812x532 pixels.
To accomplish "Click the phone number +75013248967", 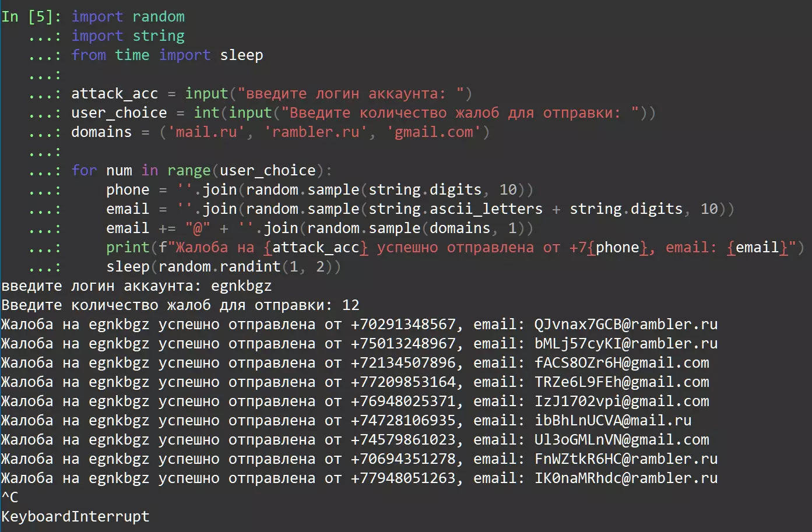I will [x=403, y=343].
